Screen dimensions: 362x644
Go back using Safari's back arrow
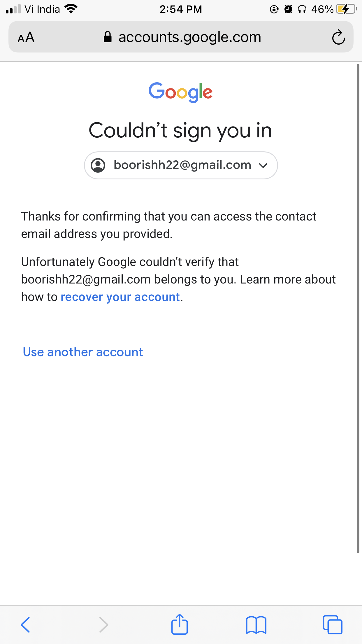(x=25, y=625)
